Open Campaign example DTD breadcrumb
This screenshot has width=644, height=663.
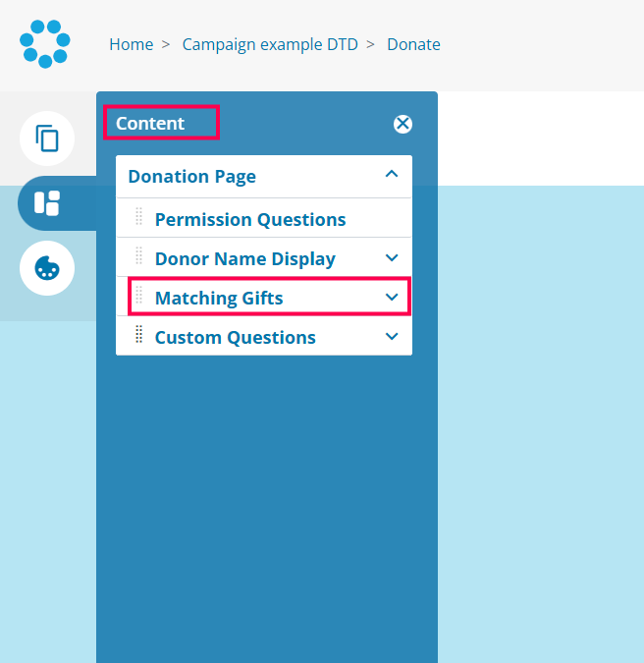click(270, 44)
